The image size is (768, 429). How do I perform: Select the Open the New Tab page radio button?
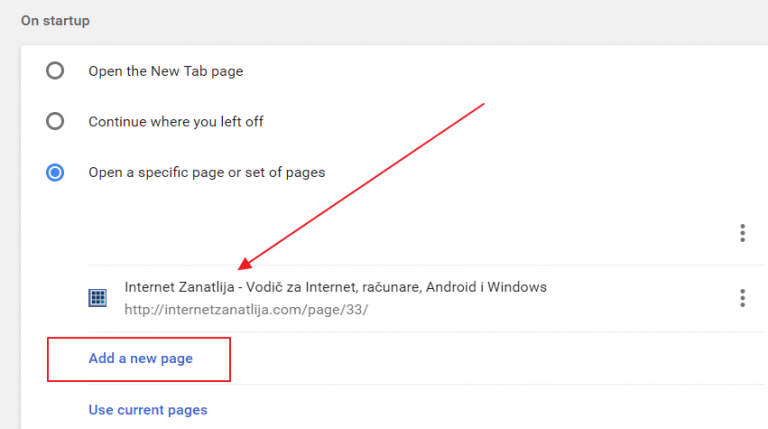click(x=55, y=71)
